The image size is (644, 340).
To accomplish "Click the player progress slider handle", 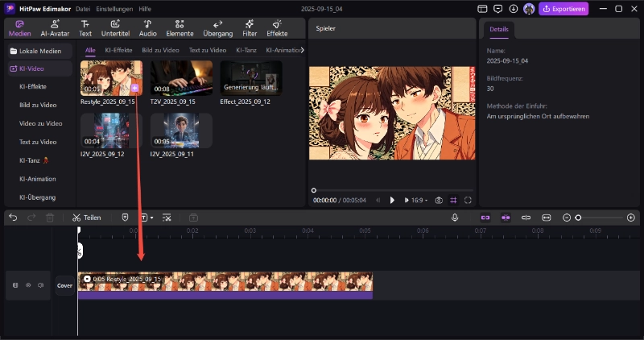I will click(x=314, y=190).
